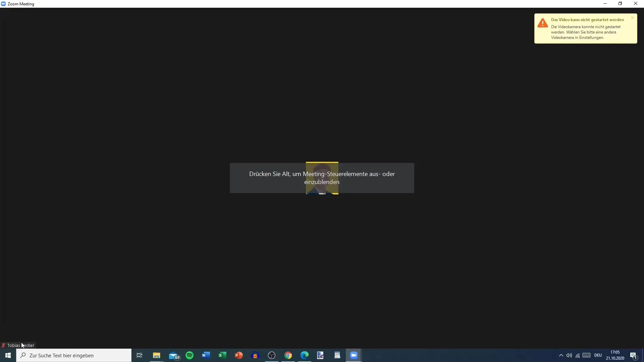644x362 pixels.
Task: Switch the DEU input language
Action: [x=598, y=355]
